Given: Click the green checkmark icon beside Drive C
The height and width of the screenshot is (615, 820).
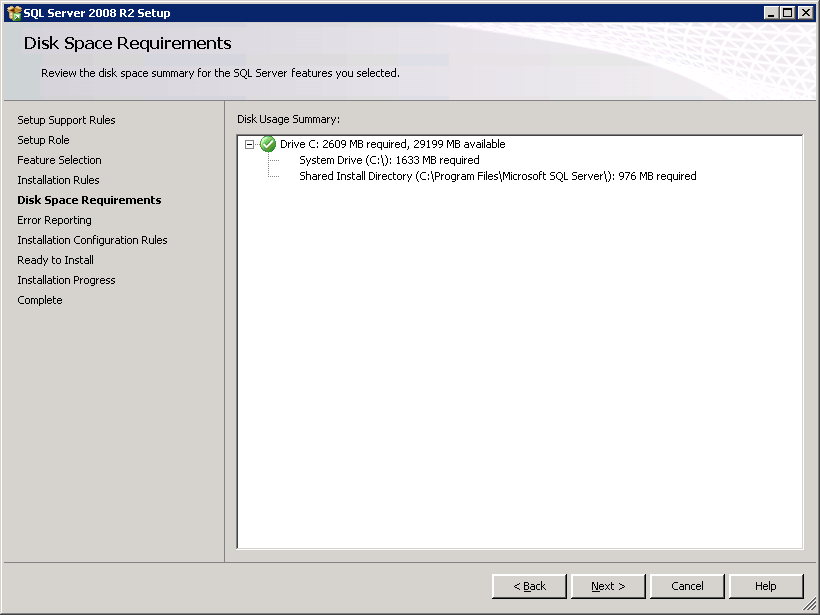Looking at the screenshot, I should pos(268,144).
